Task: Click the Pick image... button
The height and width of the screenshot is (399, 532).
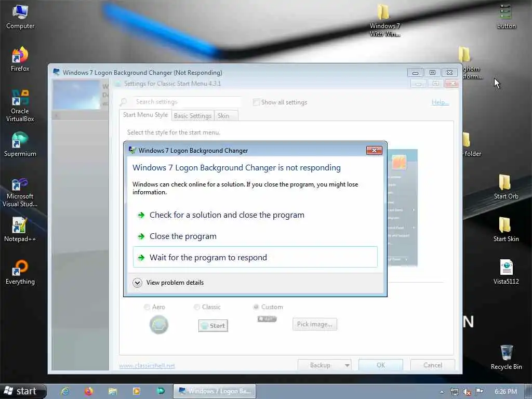Action: pos(314,324)
